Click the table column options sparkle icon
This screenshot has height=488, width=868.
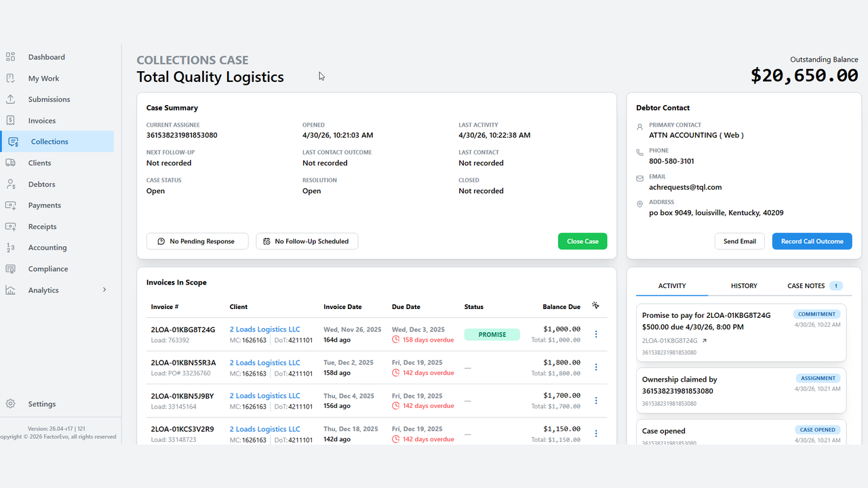point(595,306)
